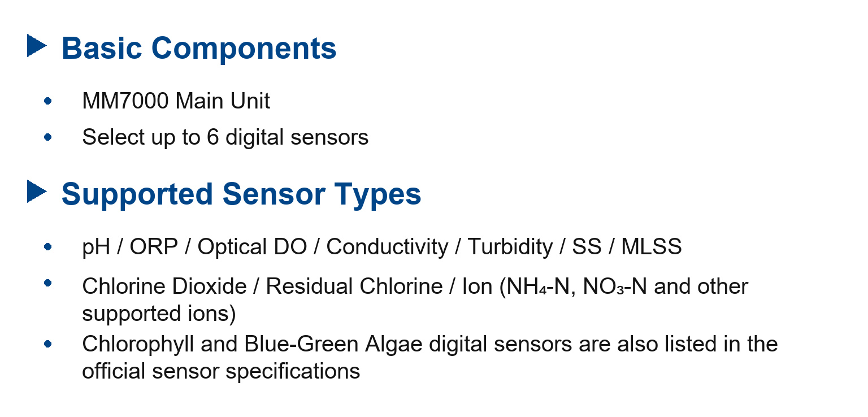Click the bullet before Chlorine Dioxide line
Image resolution: width=868 pixels, height=417 pixels.
(x=48, y=283)
